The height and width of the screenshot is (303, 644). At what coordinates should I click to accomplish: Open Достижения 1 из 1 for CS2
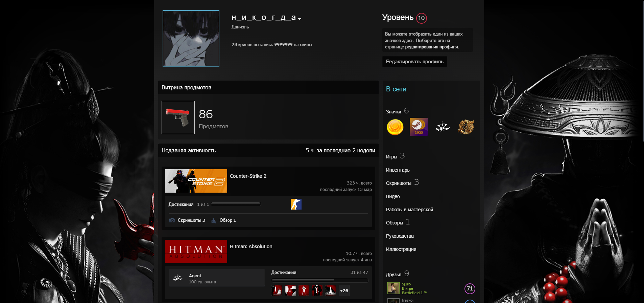189,204
